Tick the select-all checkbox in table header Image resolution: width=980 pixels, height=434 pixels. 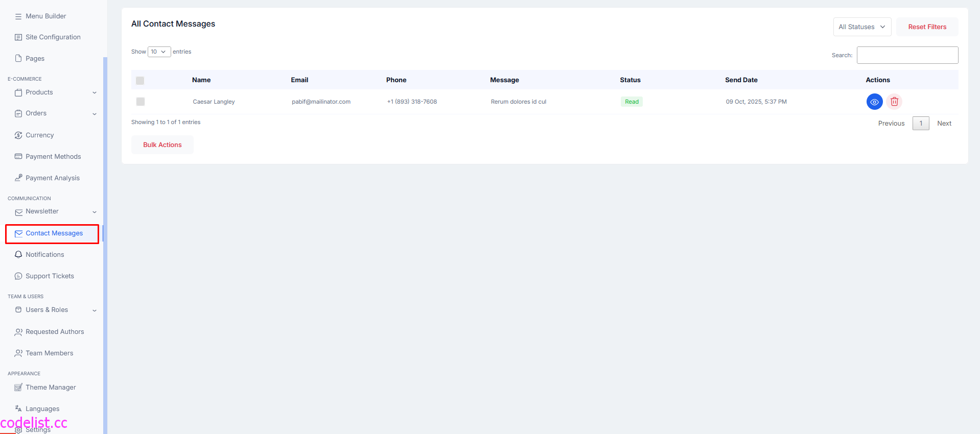coord(140,81)
